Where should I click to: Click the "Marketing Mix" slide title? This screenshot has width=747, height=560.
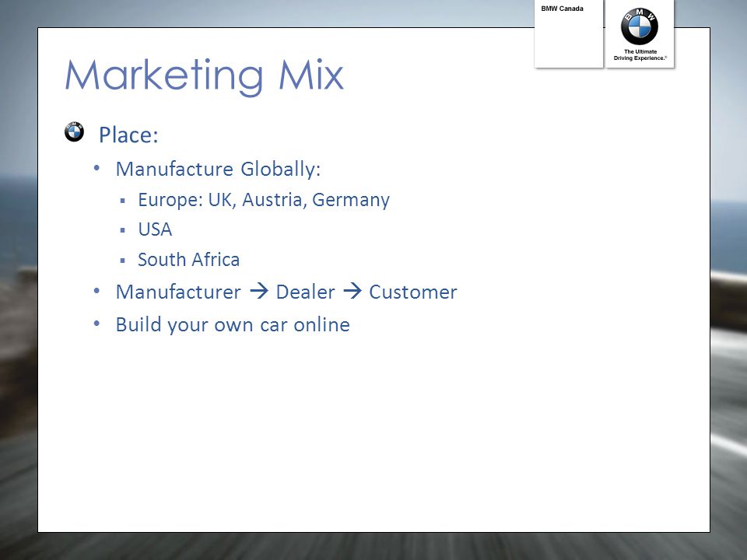pos(205,76)
